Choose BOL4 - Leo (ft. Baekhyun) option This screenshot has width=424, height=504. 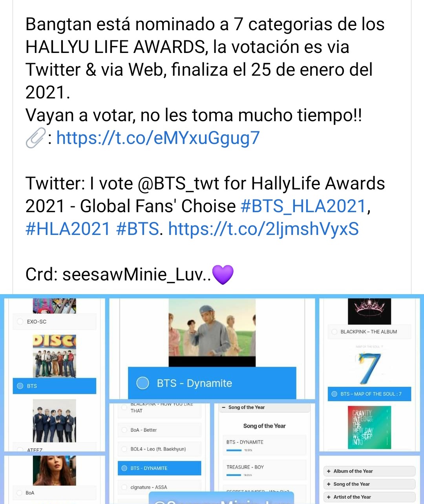click(159, 449)
